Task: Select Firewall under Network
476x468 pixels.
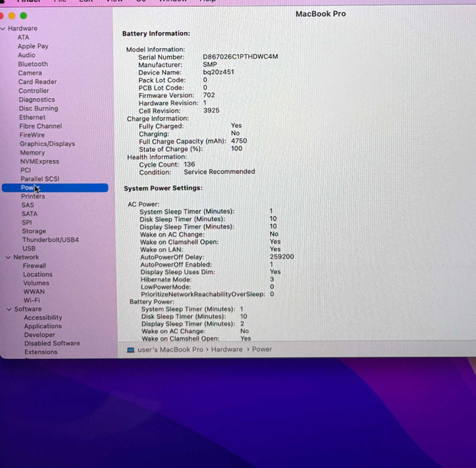Action: click(35, 265)
